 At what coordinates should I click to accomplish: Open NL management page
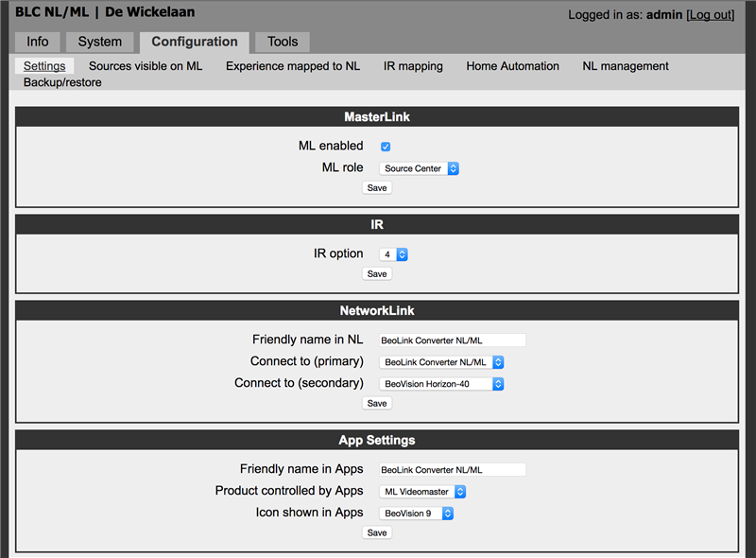[x=626, y=66]
